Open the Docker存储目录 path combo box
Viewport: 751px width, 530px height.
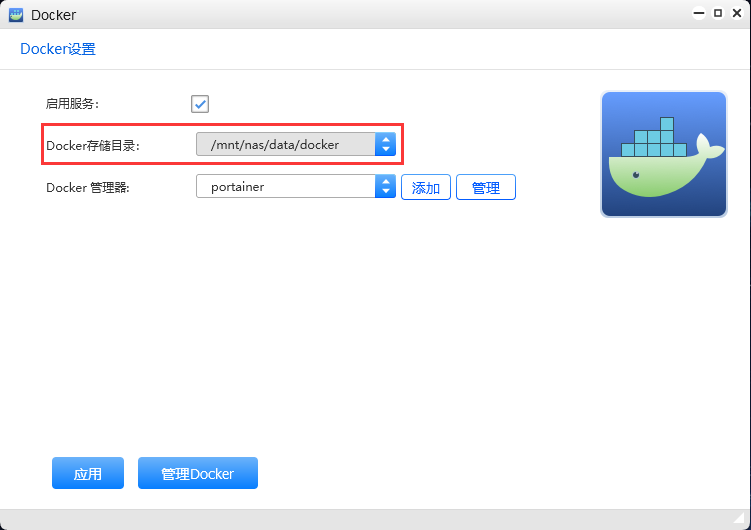point(296,144)
